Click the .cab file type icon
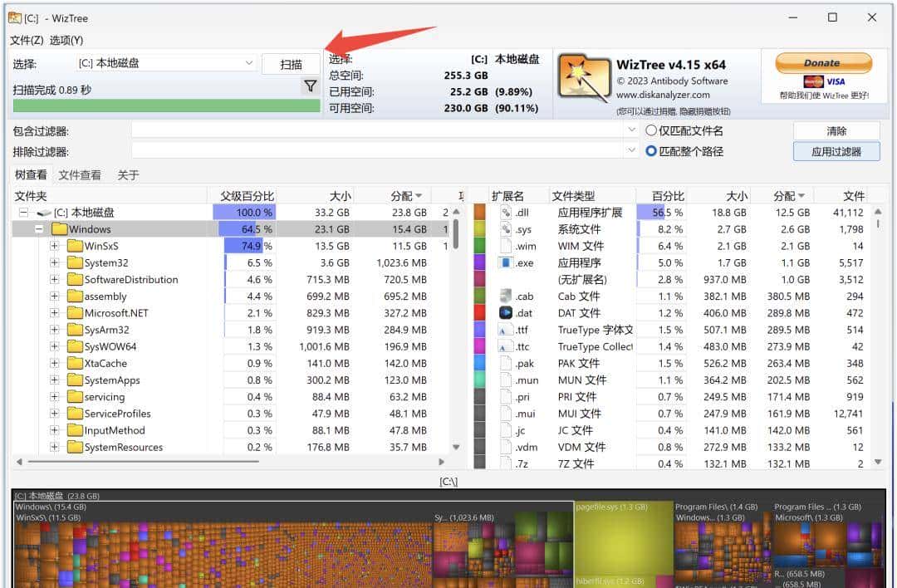Screen dimensions: 897x588 [x=507, y=296]
